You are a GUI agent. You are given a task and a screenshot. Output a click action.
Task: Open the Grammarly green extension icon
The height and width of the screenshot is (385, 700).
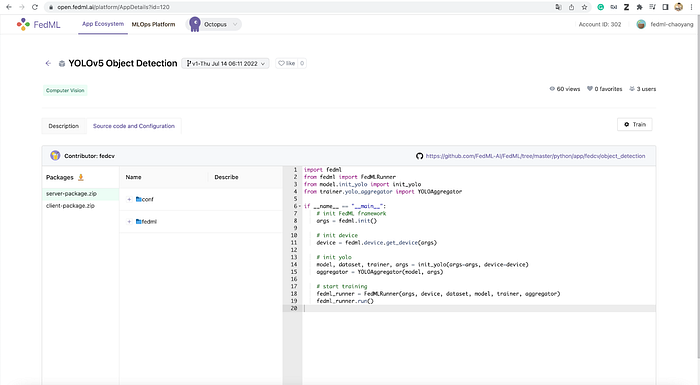(601, 7)
